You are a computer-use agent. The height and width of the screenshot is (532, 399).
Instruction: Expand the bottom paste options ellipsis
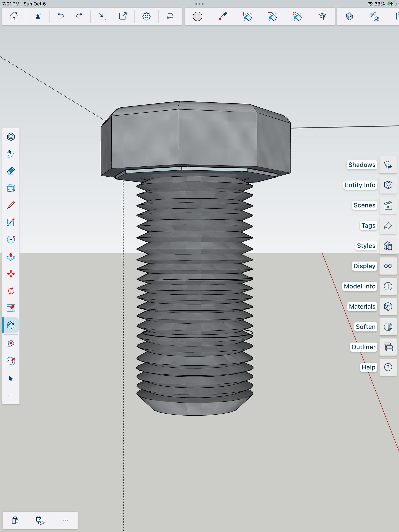[x=65, y=520]
